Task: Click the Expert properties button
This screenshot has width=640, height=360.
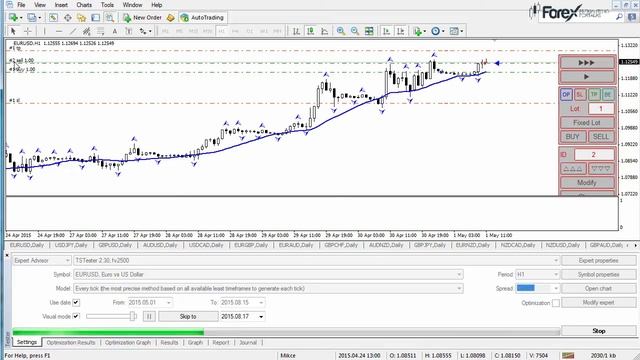Action: (598, 260)
